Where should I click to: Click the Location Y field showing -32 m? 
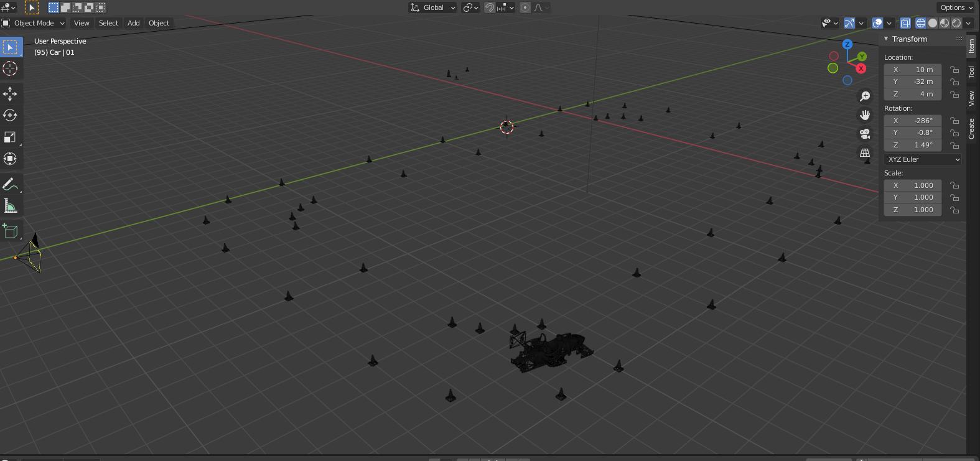(x=913, y=81)
